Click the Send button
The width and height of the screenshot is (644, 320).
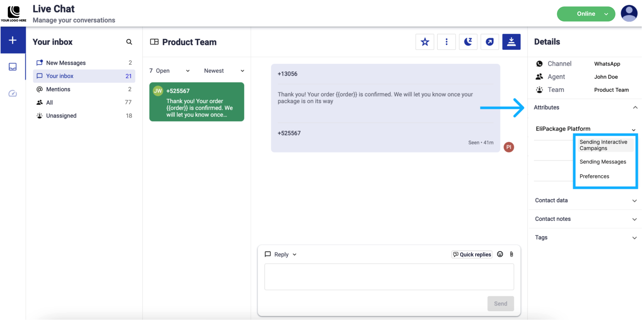[x=500, y=304]
